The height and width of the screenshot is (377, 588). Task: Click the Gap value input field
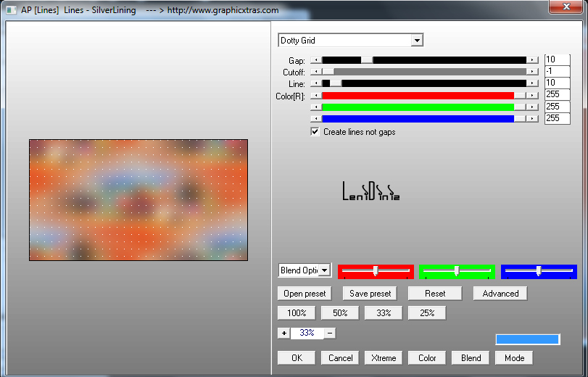[557, 60]
